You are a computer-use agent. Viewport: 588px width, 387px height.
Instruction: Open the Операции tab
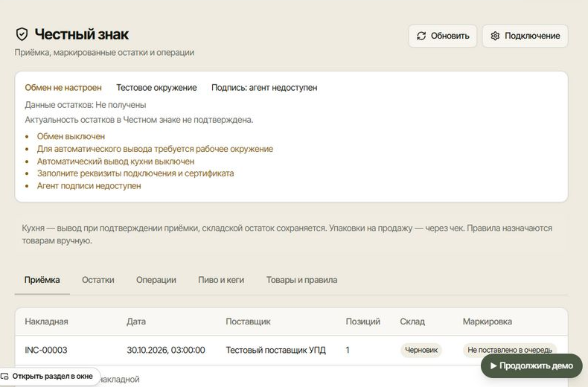point(156,280)
